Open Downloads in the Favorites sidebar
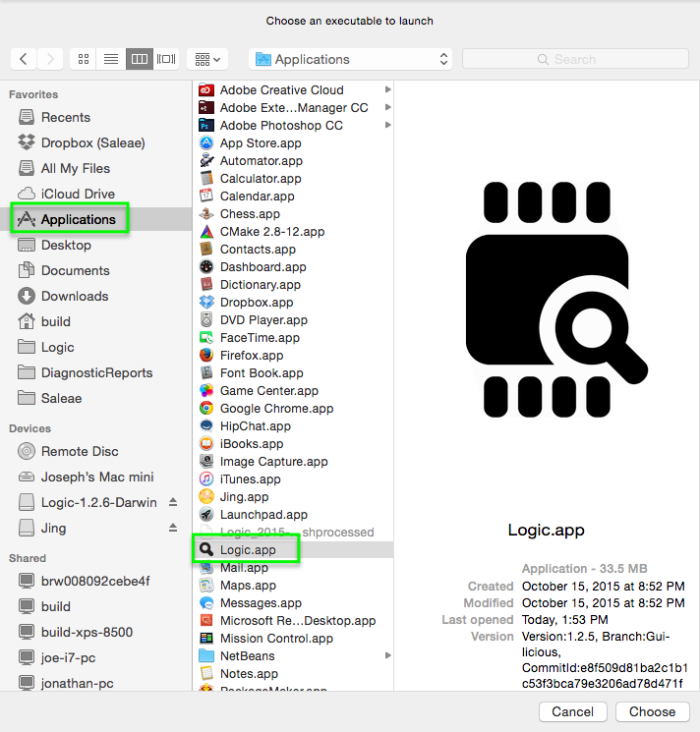The image size is (700, 732). 75,296
